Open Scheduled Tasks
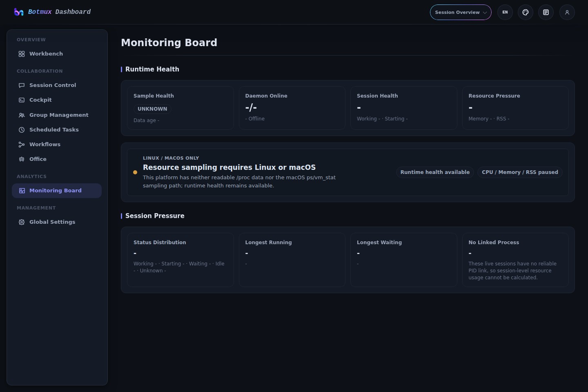The height and width of the screenshot is (392, 588). (57, 130)
